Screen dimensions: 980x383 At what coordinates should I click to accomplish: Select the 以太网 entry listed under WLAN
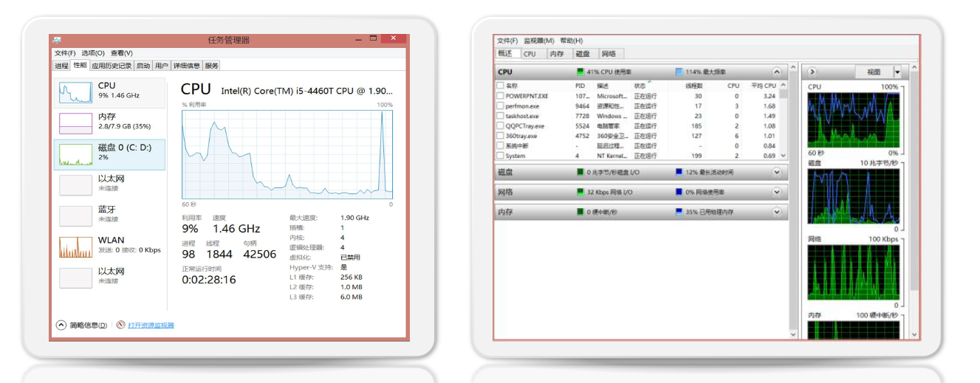pos(110,277)
